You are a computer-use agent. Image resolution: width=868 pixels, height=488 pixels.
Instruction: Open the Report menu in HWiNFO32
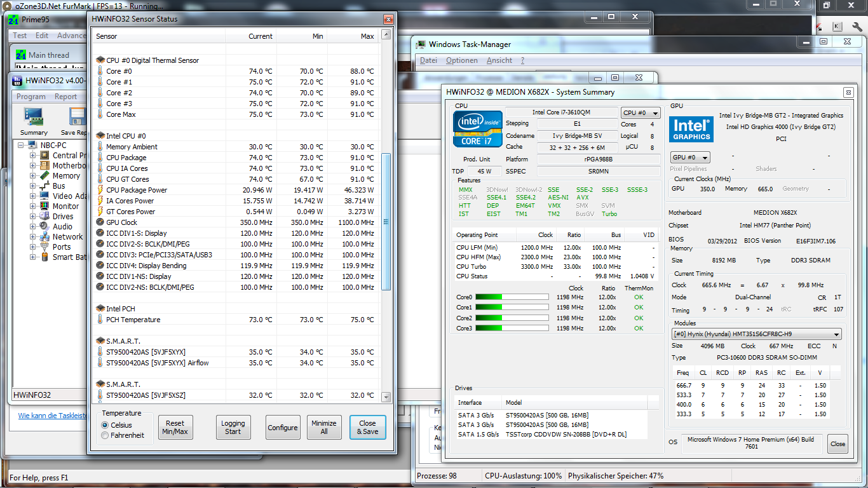(x=65, y=97)
